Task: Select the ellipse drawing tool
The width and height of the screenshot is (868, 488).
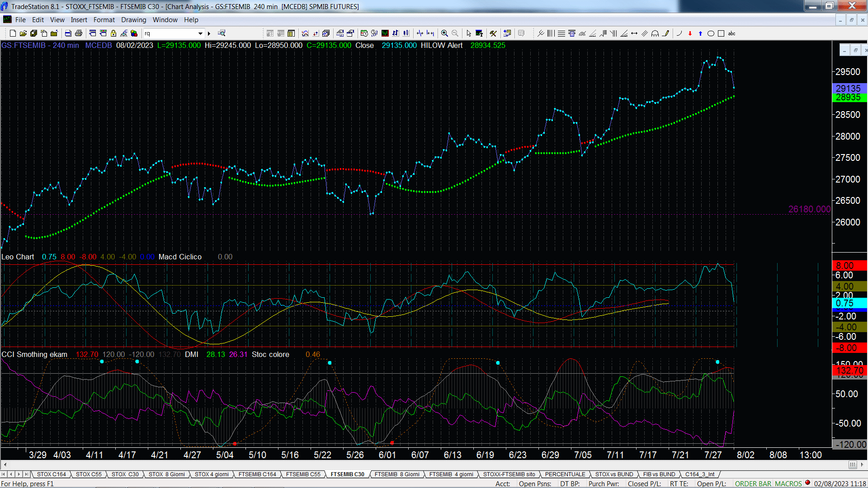Action: [711, 33]
